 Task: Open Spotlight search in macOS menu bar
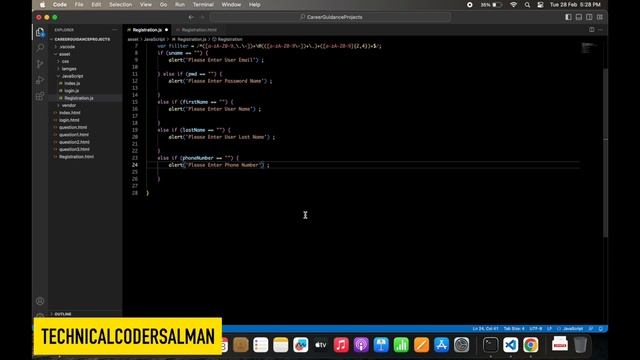click(x=527, y=5)
